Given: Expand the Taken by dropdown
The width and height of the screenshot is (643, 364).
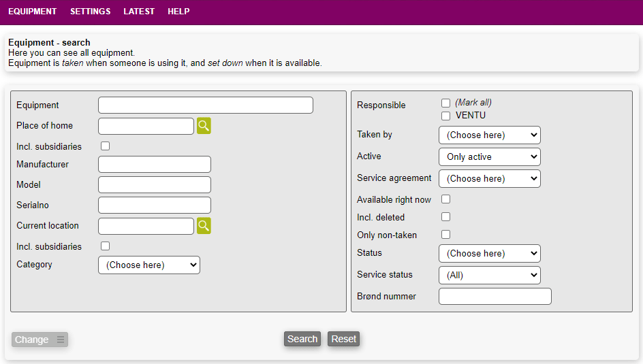Looking at the screenshot, I should pyautogui.click(x=489, y=135).
